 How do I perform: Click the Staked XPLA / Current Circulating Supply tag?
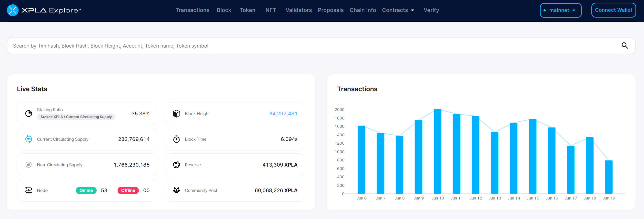coord(76,117)
